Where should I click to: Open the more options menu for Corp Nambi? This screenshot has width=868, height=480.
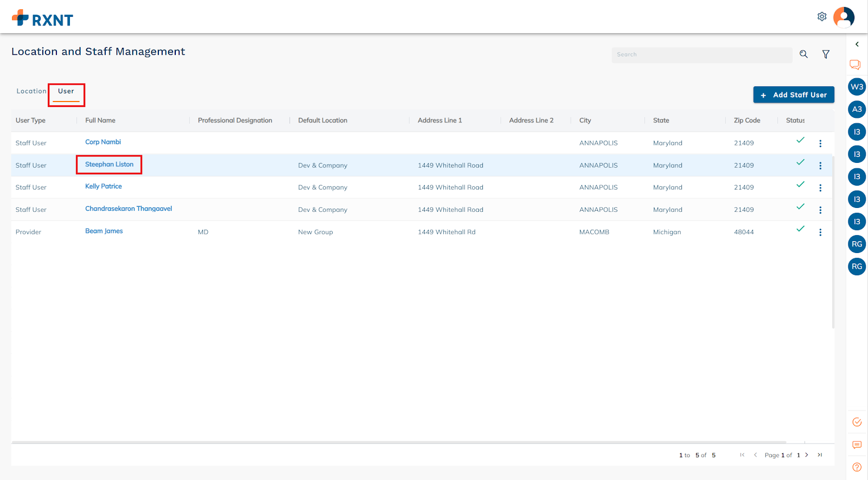tap(820, 143)
